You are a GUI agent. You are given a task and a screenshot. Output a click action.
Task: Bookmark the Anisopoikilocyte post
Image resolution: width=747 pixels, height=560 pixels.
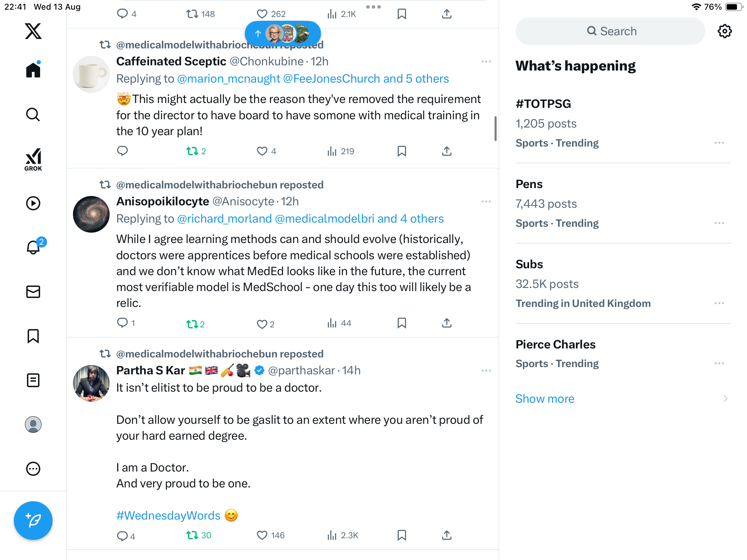click(x=402, y=323)
